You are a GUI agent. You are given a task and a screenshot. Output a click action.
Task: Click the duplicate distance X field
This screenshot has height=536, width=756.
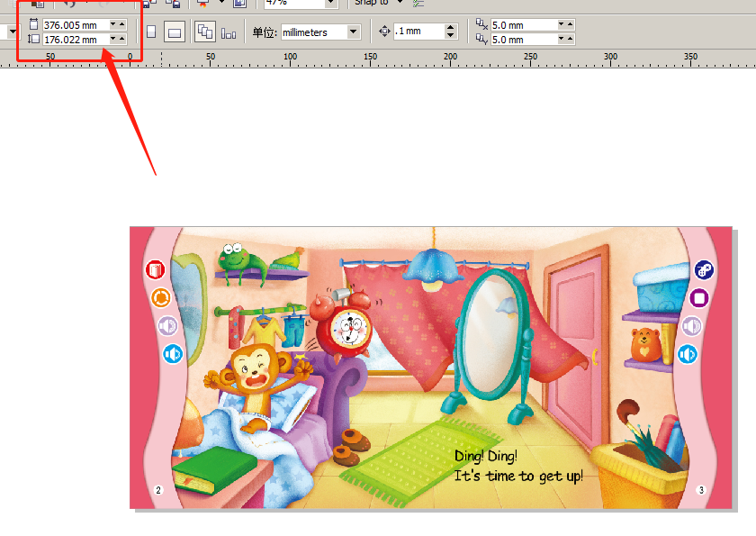tap(524, 24)
